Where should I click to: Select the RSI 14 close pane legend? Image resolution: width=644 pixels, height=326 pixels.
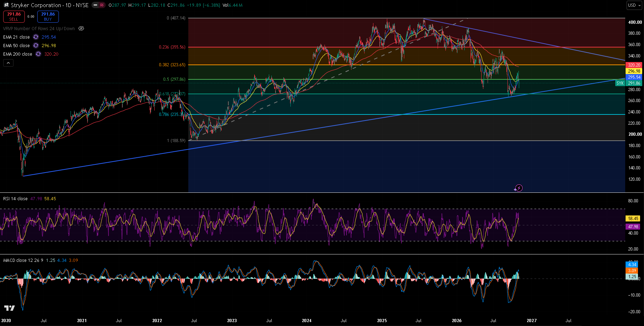tap(15, 198)
